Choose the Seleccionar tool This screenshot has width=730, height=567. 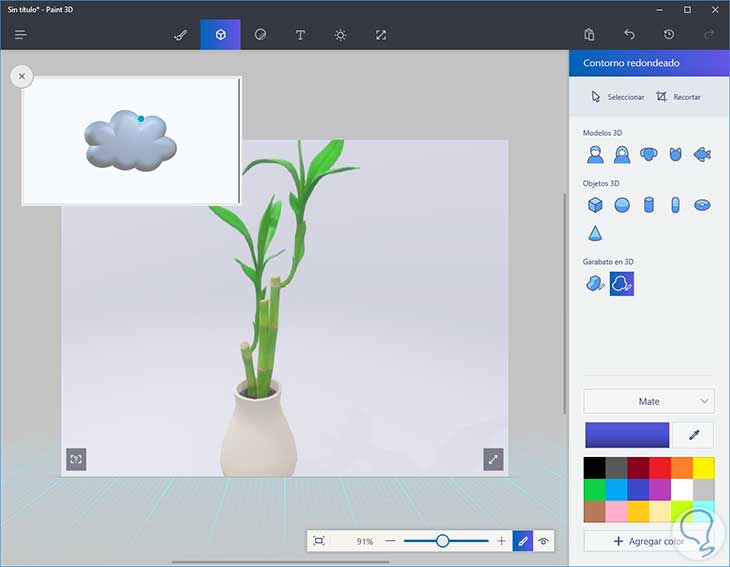[x=618, y=97]
